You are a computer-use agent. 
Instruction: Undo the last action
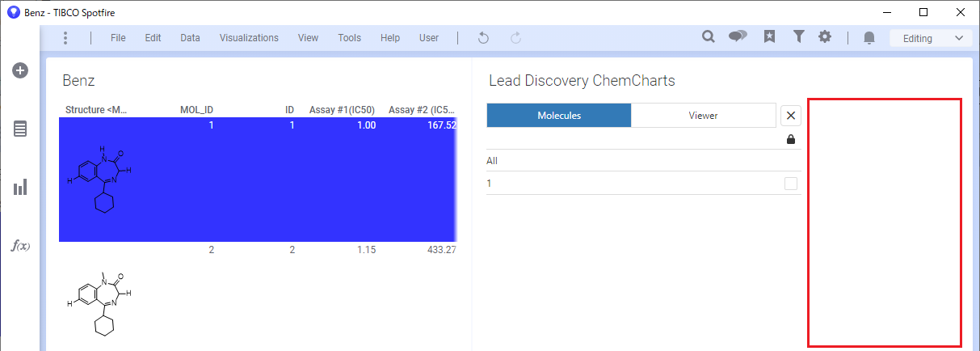(483, 38)
